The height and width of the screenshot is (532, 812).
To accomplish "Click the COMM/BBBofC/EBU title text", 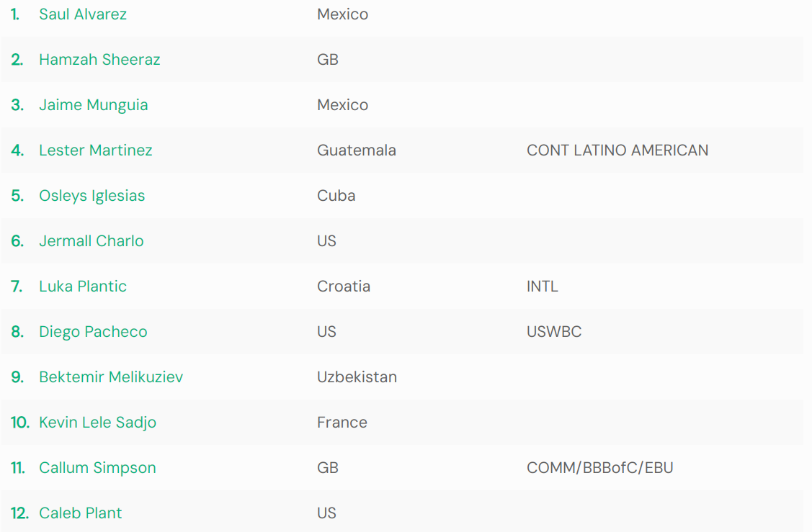I will tap(599, 468).
